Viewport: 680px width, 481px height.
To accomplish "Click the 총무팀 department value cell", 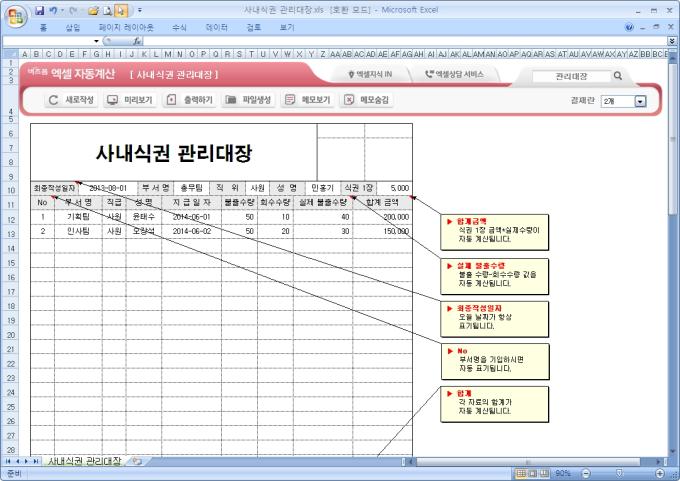I will click(x=191, y=188).
